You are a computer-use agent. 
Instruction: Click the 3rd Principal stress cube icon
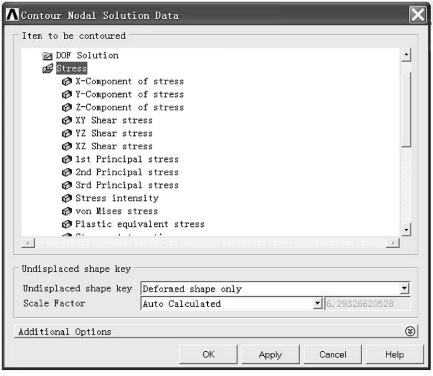click(67, 186)
